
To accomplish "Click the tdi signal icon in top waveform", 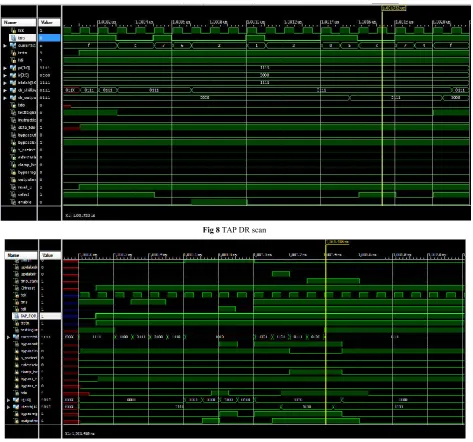I will 13,60.
